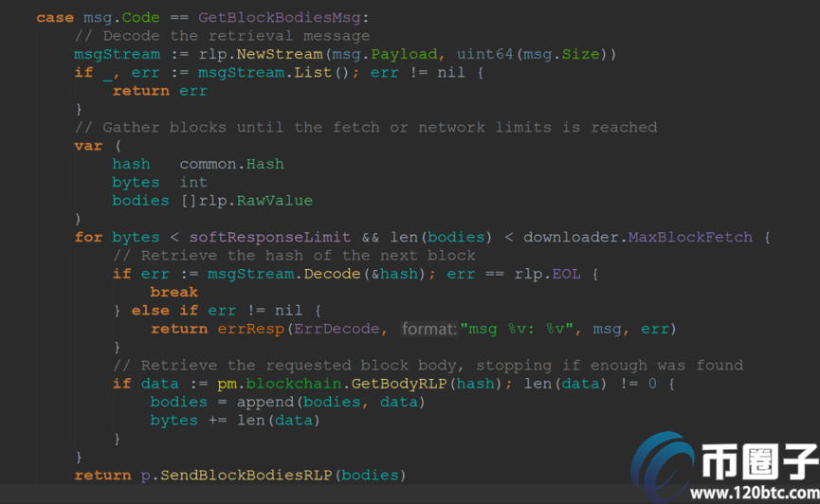The image size is (820, 504).
Task: Click 'RawValue' in []rlp.RawValue
Action: coord(275,201)
